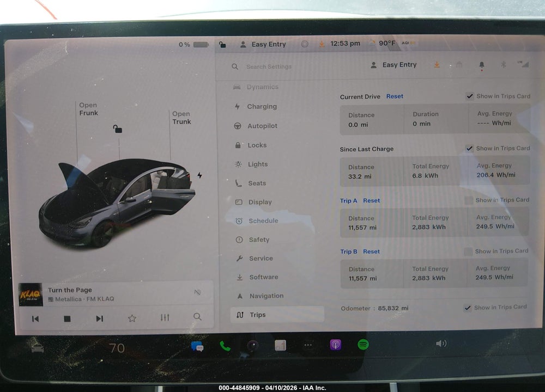Viewport: 545px width, 392px height.
Task: Toggle Odometer Show in Trips Card
Action: click(x=468, y=308)
